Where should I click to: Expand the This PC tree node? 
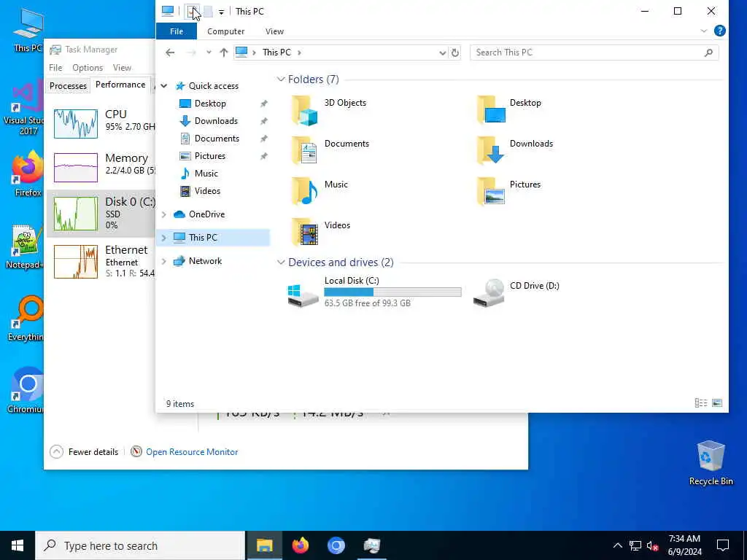click(x=164, y=238)
